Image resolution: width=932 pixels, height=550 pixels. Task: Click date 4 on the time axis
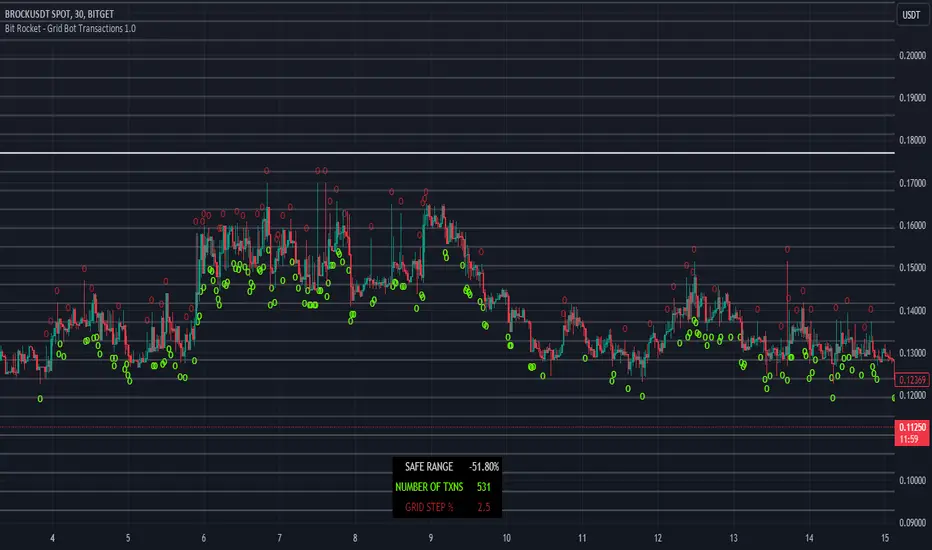click(x=52, y=539)
